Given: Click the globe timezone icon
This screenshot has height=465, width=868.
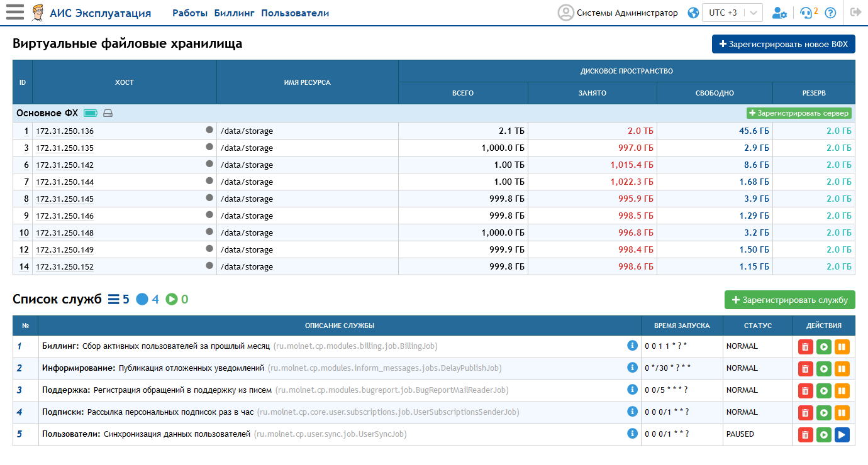Looking at the screenshot, I should (693, 13).
